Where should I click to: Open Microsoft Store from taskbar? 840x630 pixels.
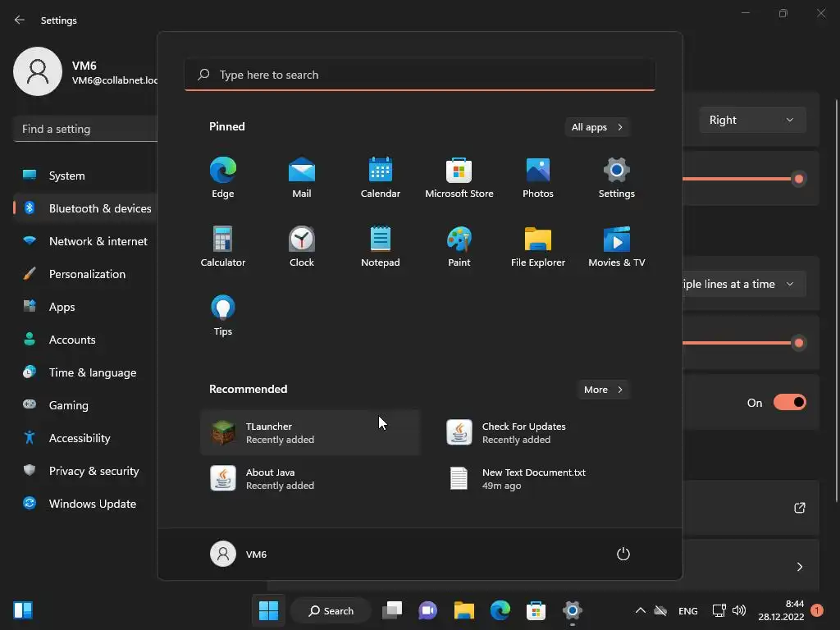click(x=536, y=610)
